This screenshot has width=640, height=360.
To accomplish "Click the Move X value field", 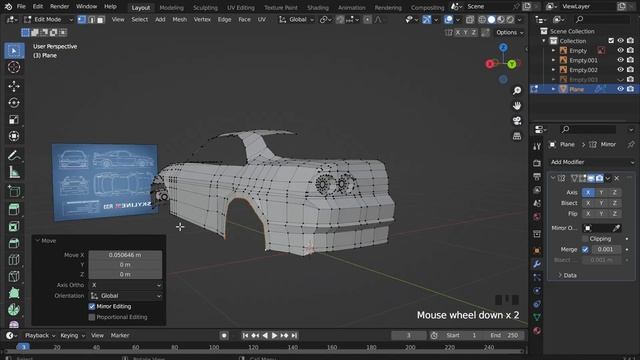I will tap(125, 255).
